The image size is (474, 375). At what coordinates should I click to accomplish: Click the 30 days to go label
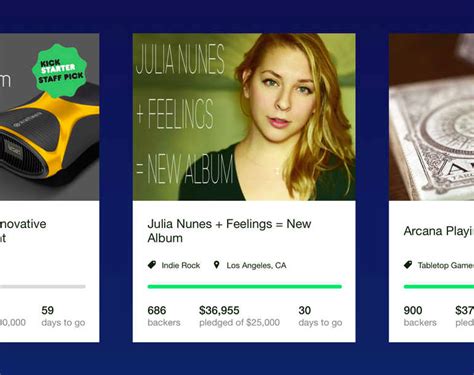click(x=320, y=316)
